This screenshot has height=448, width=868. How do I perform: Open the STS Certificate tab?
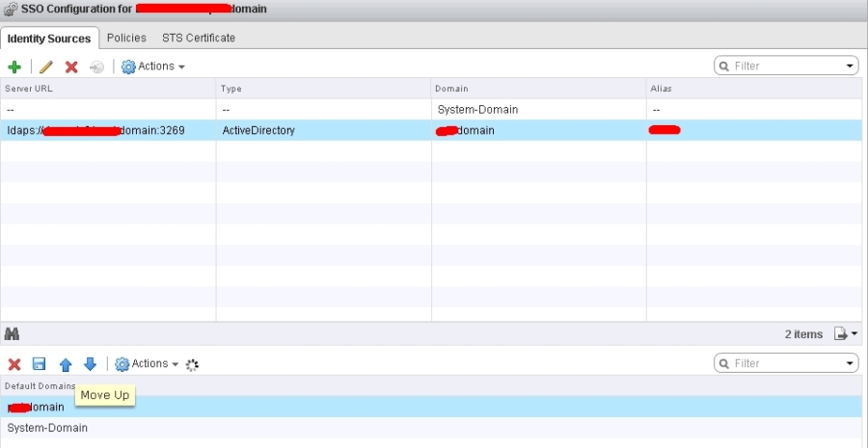pos(198,38)
